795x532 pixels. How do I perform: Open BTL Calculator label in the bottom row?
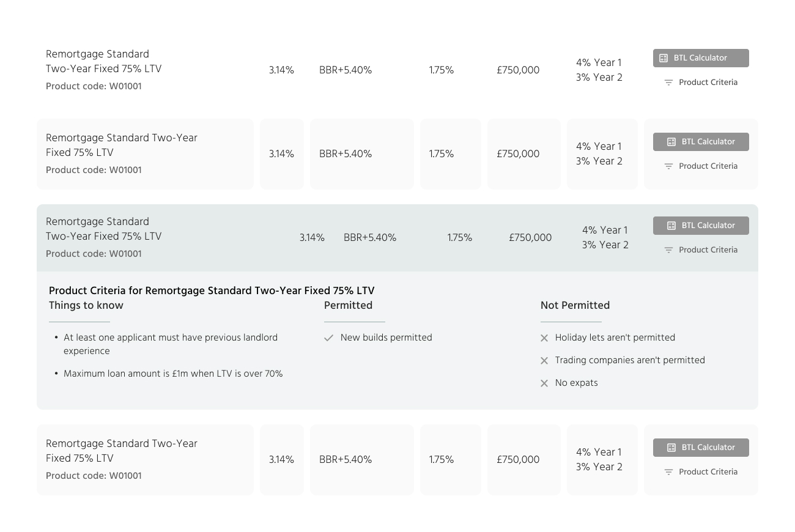[708, 448]
